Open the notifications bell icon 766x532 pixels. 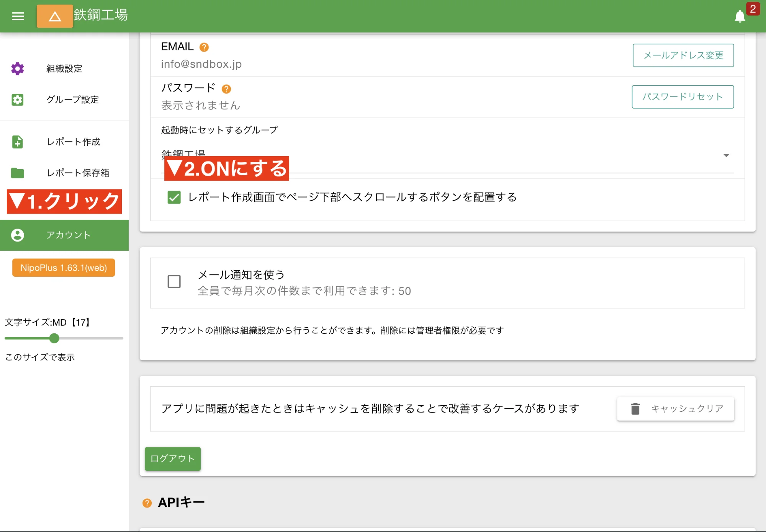tap(740, 16)
